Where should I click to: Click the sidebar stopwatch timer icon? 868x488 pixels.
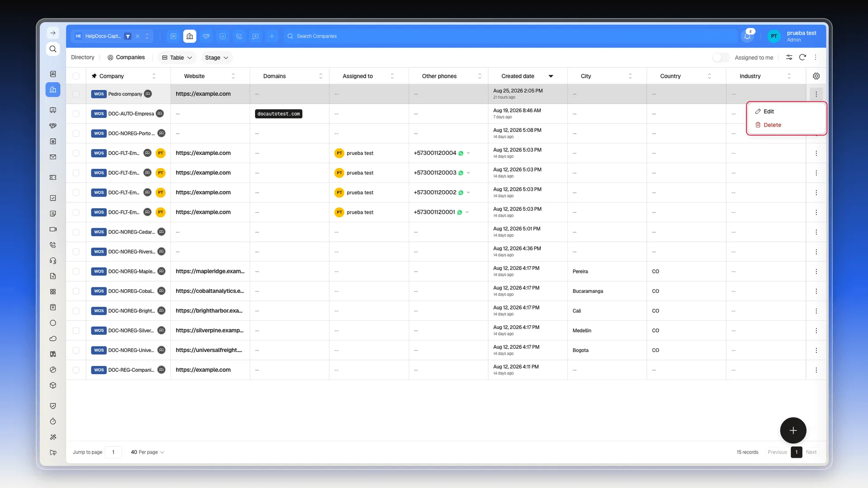click(53, 421)
